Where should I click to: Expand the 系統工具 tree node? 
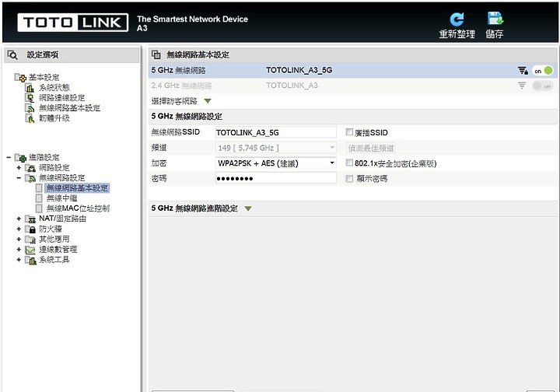coord(19,260)
